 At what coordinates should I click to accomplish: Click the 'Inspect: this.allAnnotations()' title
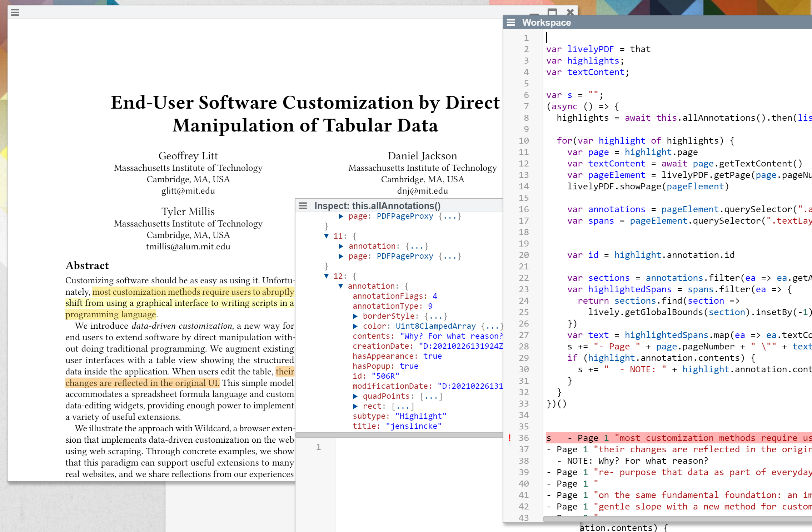point(377,206)
